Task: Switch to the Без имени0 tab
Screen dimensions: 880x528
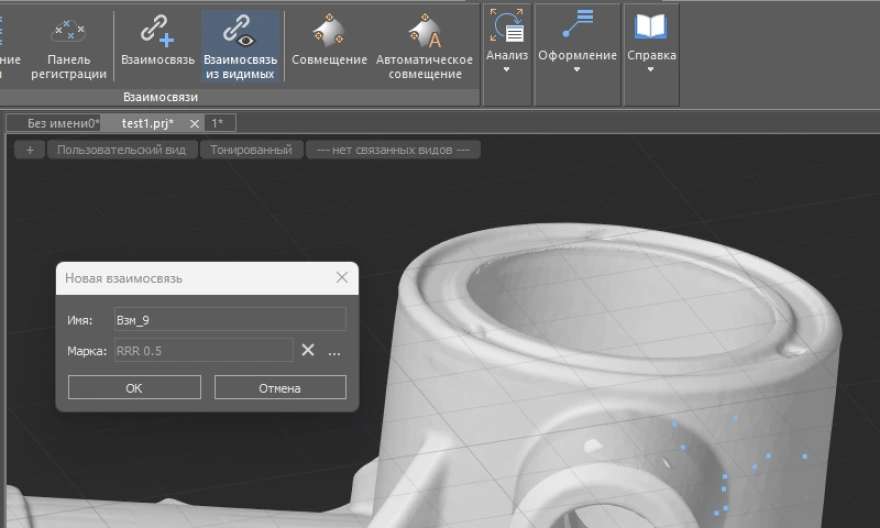Action: pyautogui.click(x=62, y=123)
